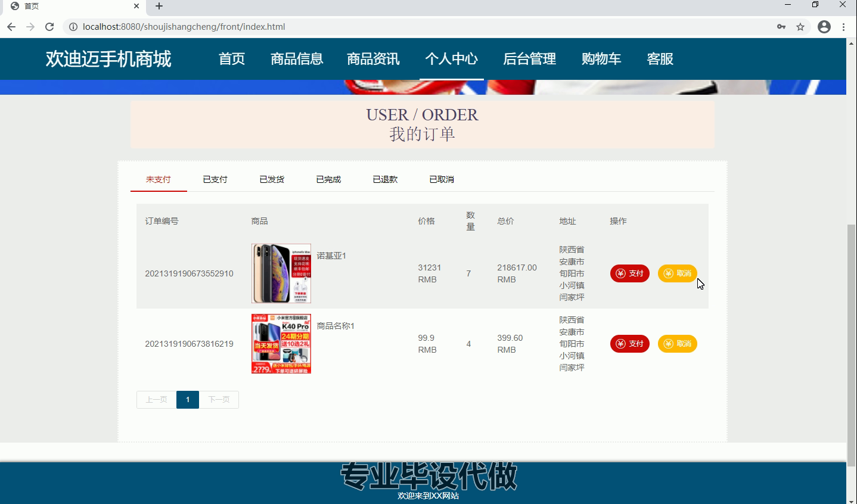Click the saved password key icon
This screenshot has width=857, height=504.
pos(781,27)
